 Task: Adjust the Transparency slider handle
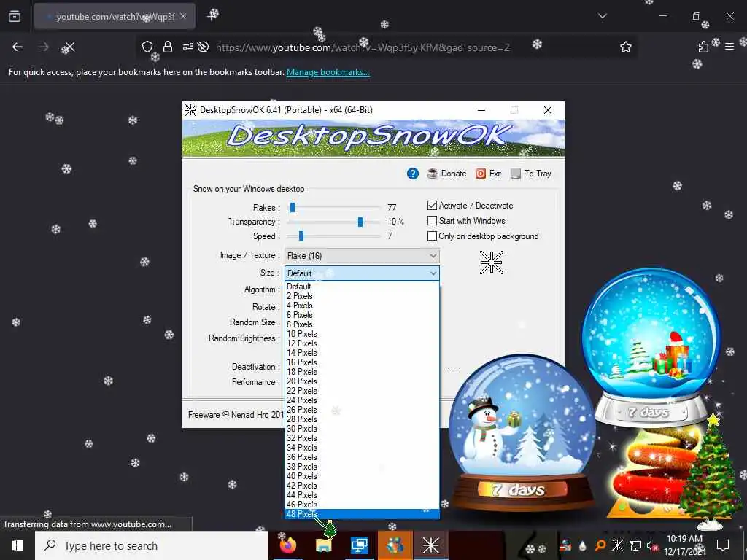360,222
